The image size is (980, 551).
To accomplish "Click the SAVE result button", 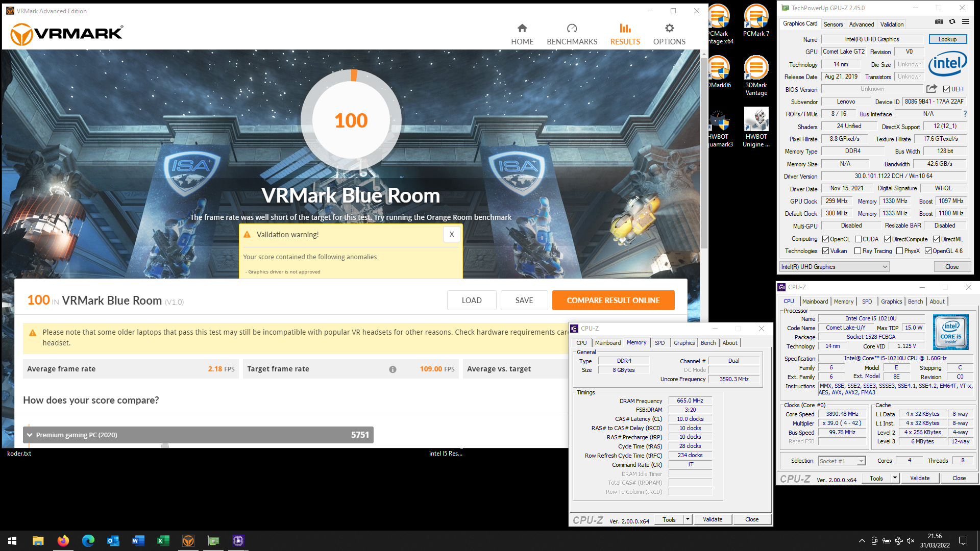I will (524, 300).
